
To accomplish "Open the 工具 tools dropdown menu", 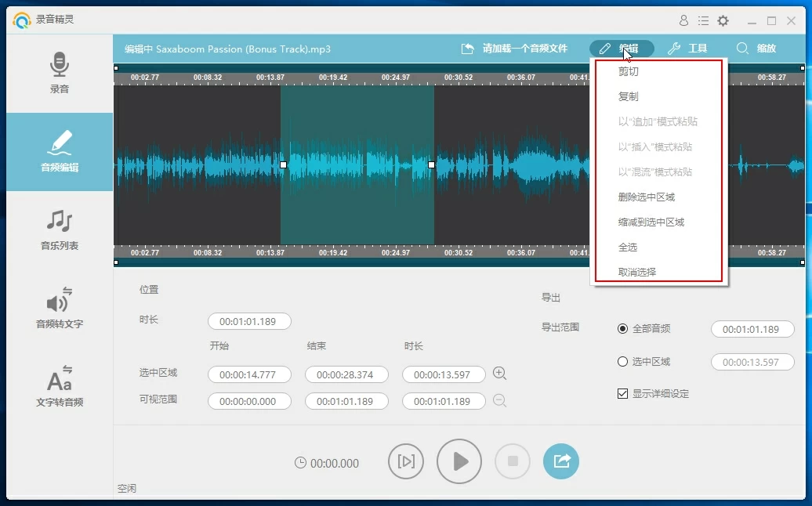I will click(x=687, y=49).
